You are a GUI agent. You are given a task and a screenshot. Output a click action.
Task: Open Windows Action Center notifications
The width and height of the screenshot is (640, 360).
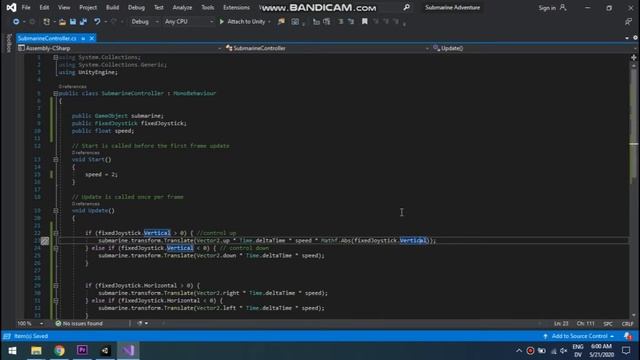click(626, 351)
